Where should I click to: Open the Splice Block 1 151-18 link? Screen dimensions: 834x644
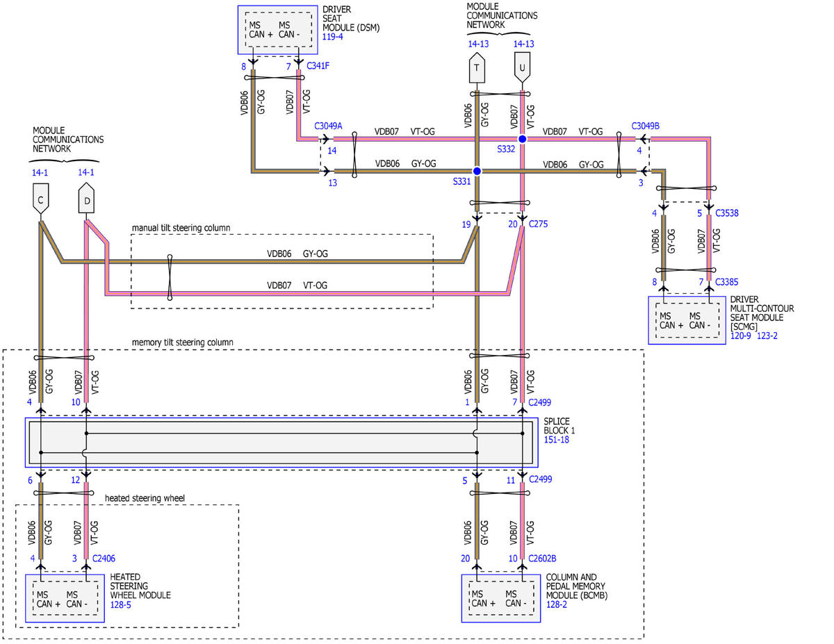557,440
